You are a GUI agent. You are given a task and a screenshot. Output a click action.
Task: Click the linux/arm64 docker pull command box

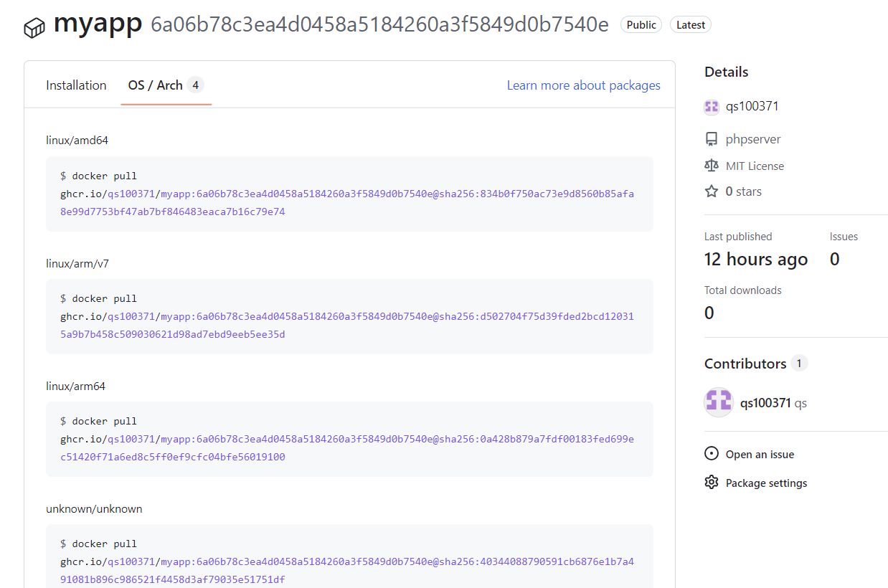coord(349,439)
